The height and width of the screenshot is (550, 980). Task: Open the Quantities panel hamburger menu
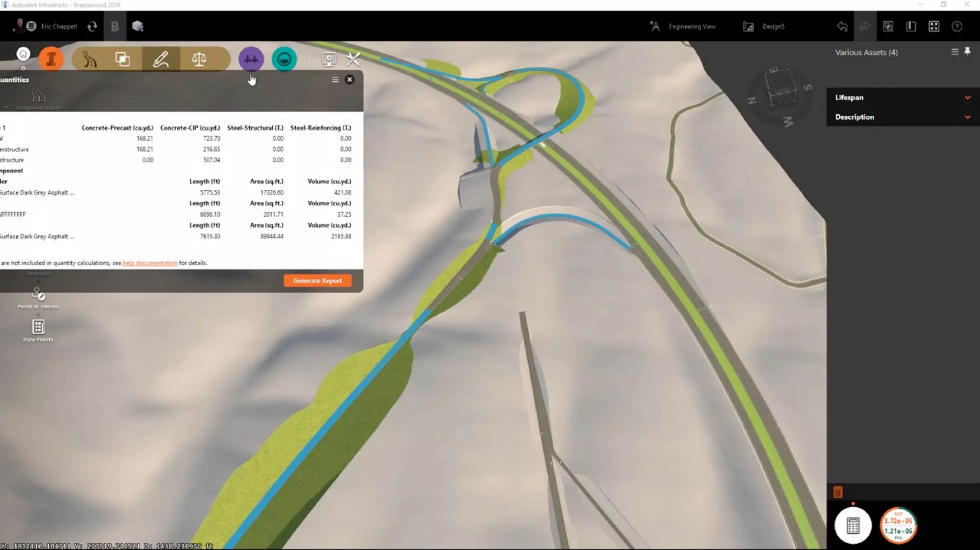pyautogui.click(x=335, y=80)
